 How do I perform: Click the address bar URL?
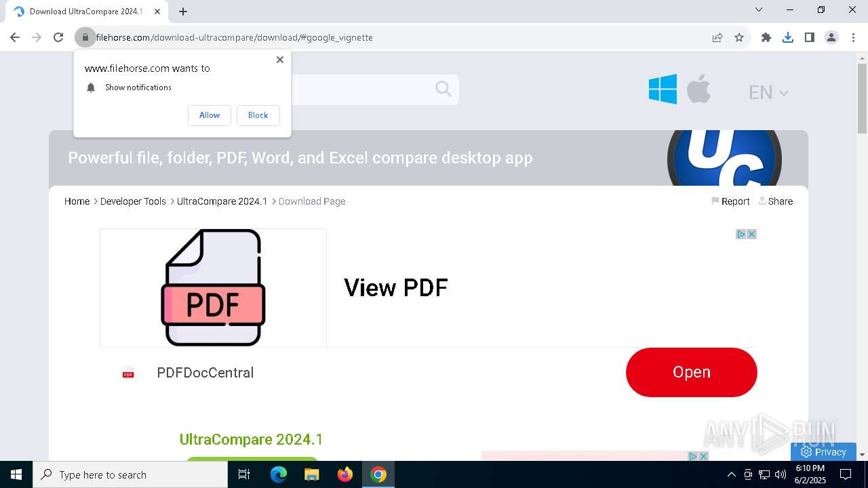235,37
